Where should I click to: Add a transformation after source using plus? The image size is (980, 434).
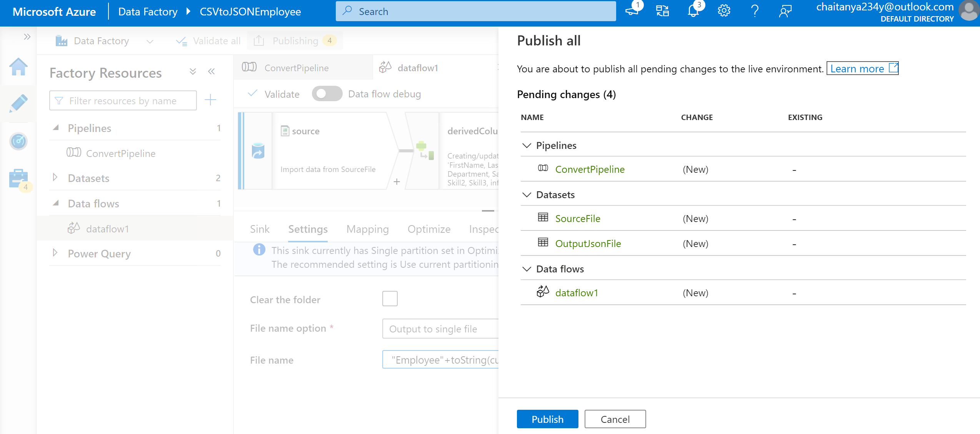click(397, 182)
